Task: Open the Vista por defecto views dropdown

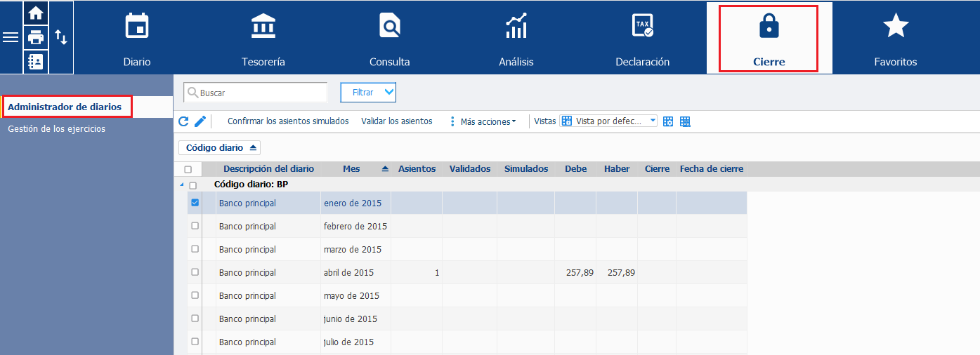Action: pyautogui.click(x=608, y=121)
